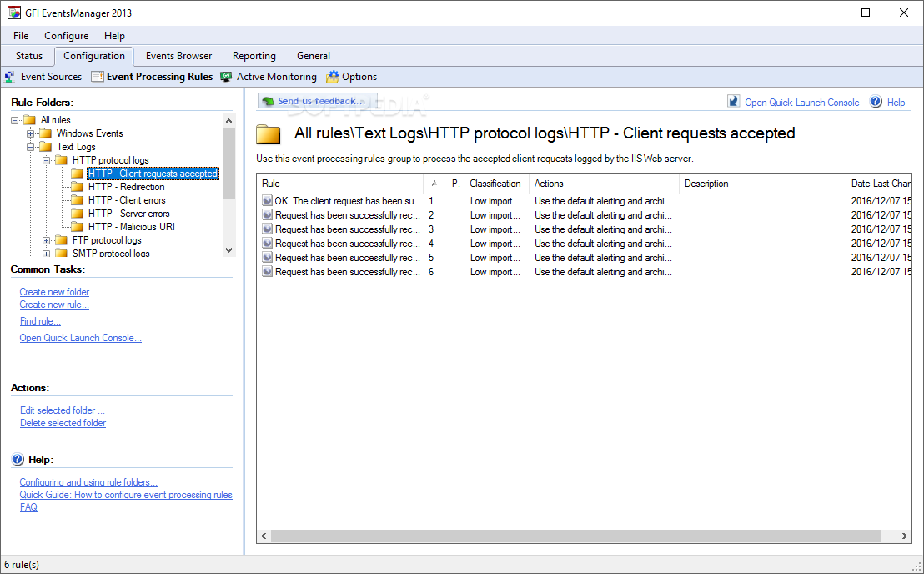Image resolution: width=924 pixels, height=574 pixels.
Task: Sort by the Classification column header
Action: coord(497,184)
